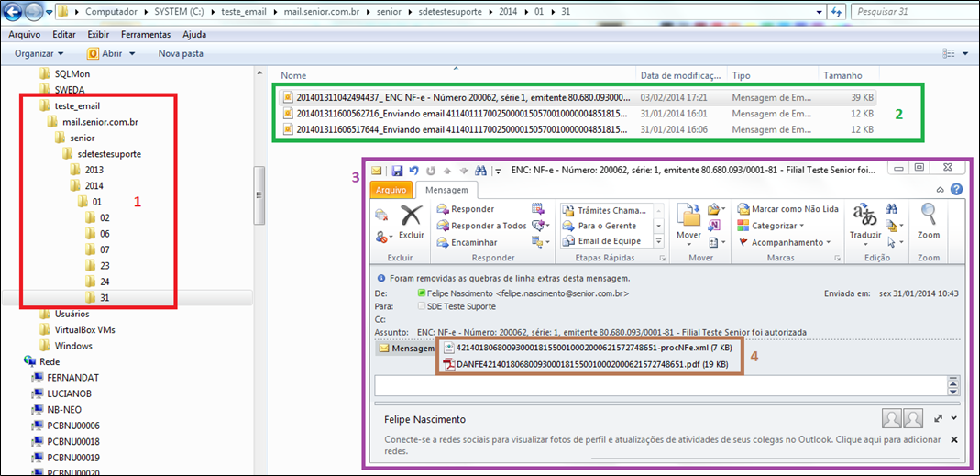This screenshot has height=476, width=980.
Task: Open the Categorizar dropdown
Action: (771, 226)
